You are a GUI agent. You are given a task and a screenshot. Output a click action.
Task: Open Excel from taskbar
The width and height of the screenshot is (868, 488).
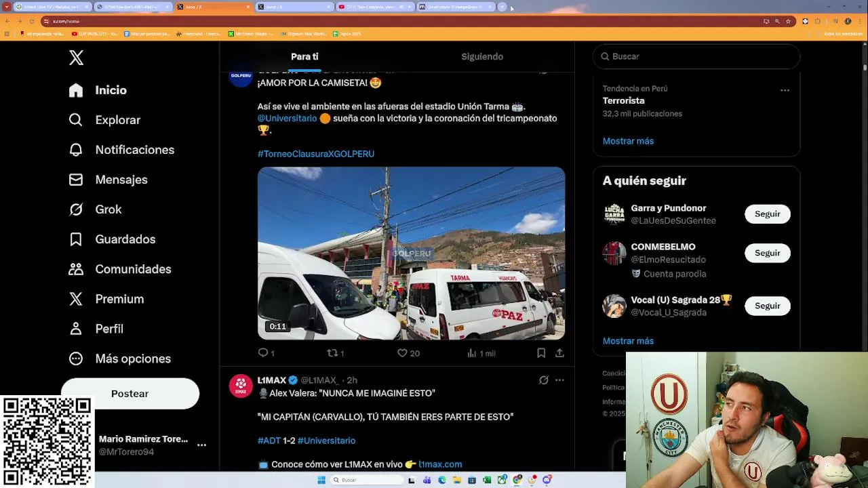click(x=487, y=480)
